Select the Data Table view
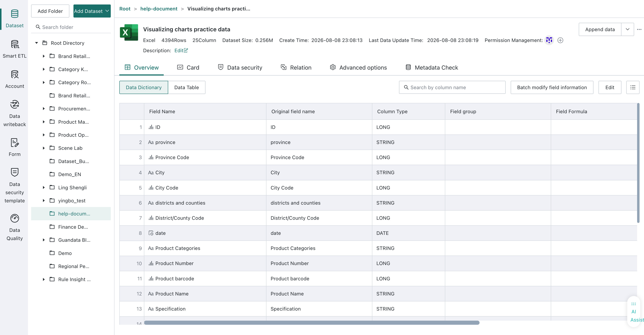 [x=186, y=87]
